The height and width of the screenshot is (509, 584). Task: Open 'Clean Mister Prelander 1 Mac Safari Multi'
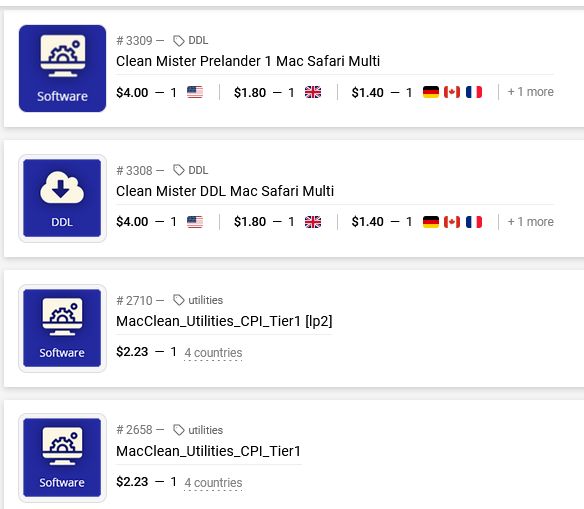(x=248, y=61)
